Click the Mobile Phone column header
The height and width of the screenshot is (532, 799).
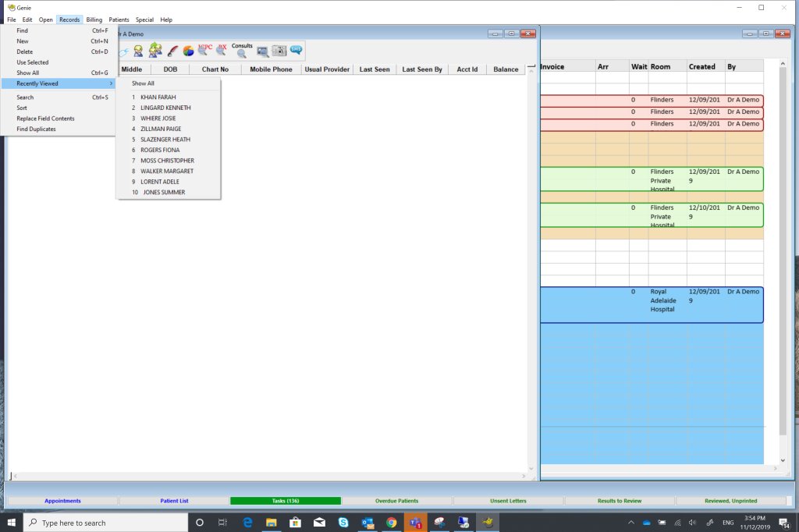[x=271, y=69]
